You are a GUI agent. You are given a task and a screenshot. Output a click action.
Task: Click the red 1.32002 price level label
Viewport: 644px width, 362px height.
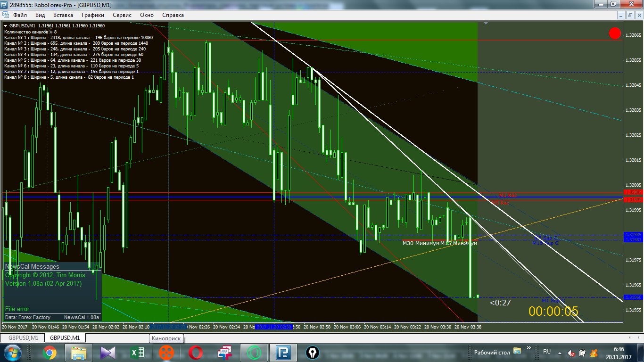633,192
